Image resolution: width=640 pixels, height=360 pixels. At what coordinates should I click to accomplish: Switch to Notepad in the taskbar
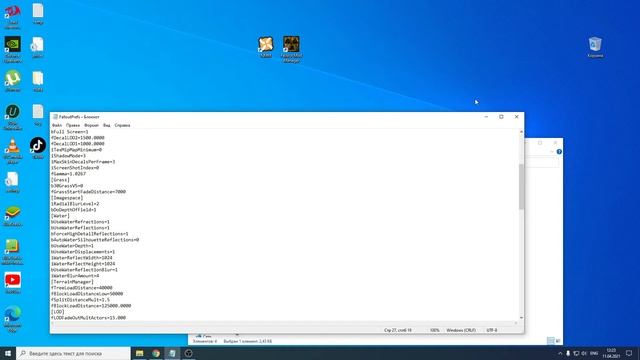tap(172, 353)
